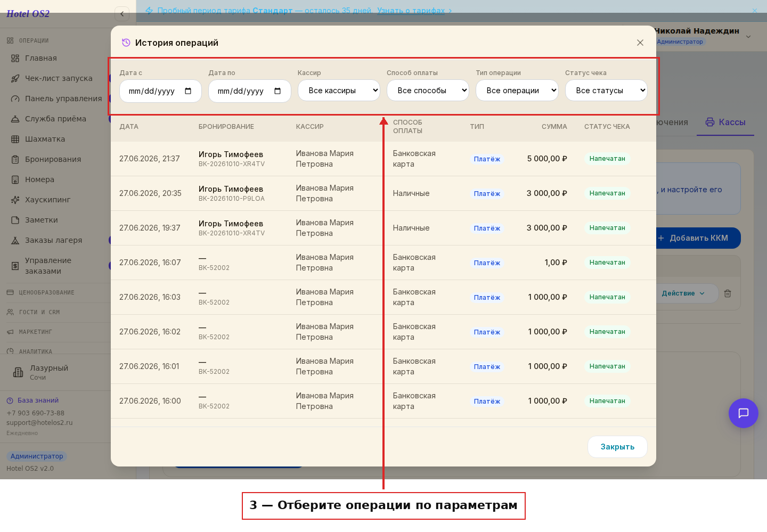Screen dimensions: 767x532
Task: Click the Хаускипинг sparkle icon
Action: 15,200
